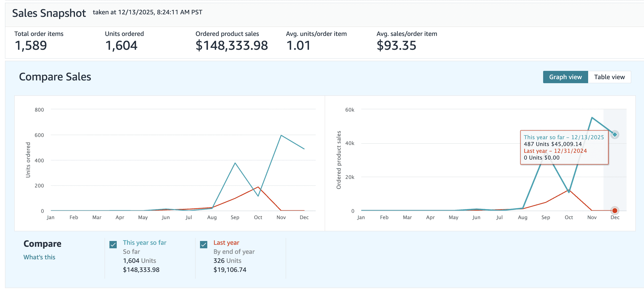The height and width of the screenshot is (291, 644).
Task: Click the Units ordered value 1,604
Action: (x=121, y=45)
